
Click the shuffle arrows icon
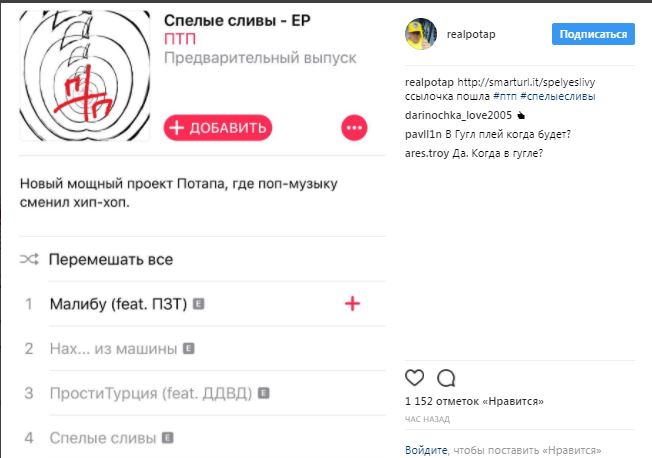[x=29, y=259]
